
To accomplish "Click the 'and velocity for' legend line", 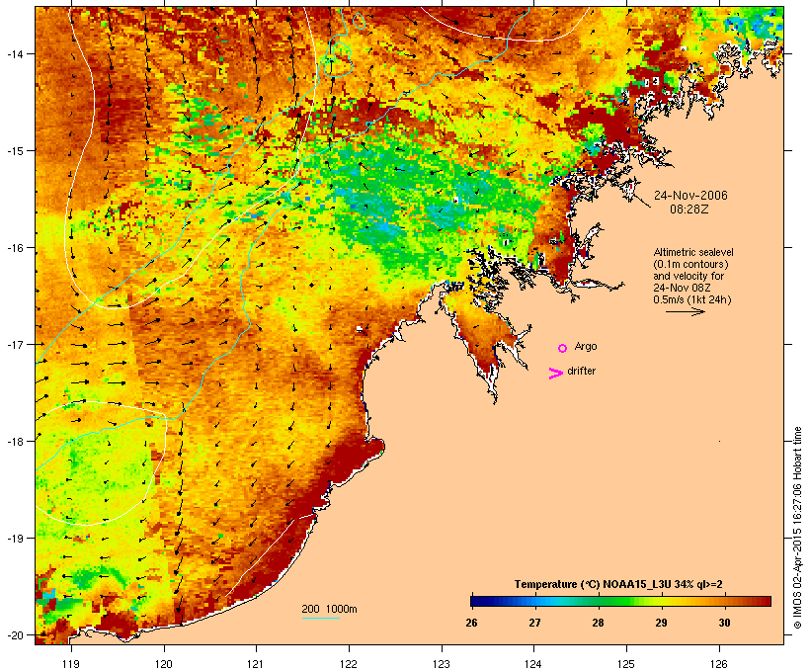I will [x=688, y=276].
